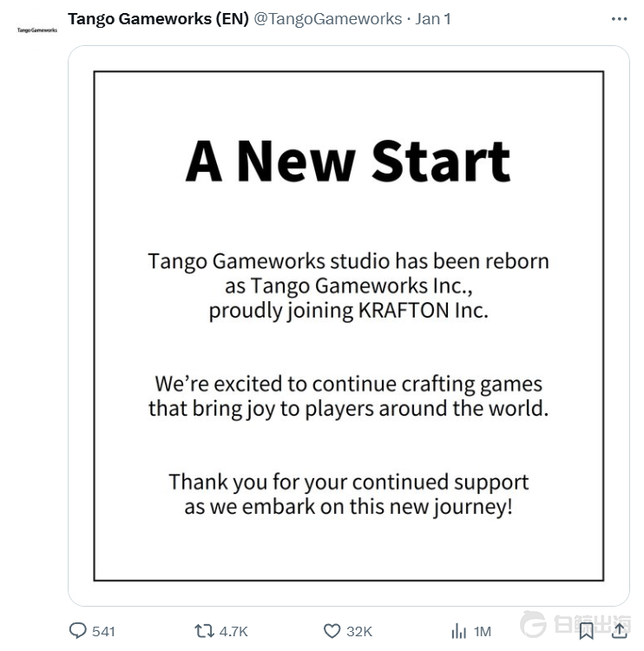Click the 'A New Start' headline text
The image size is (644, 651).
(x=348, y=161)
